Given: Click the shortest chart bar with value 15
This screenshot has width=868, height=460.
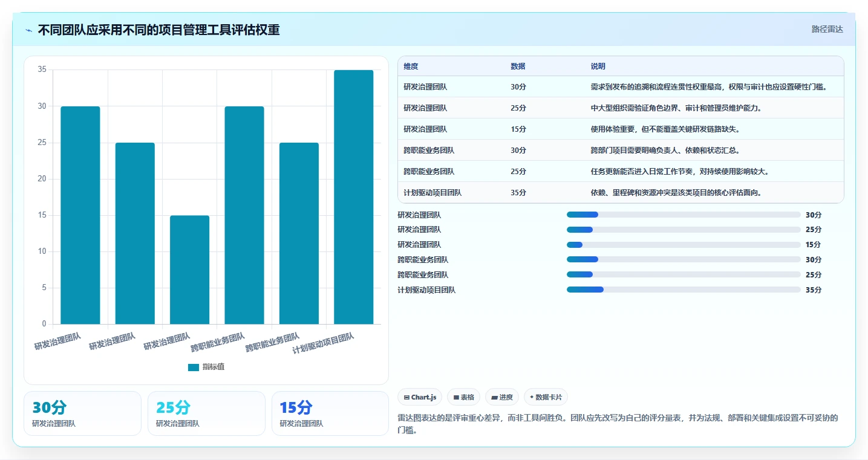Looking at the screenshot, I should pyautogui.click(x=189, y=270).
